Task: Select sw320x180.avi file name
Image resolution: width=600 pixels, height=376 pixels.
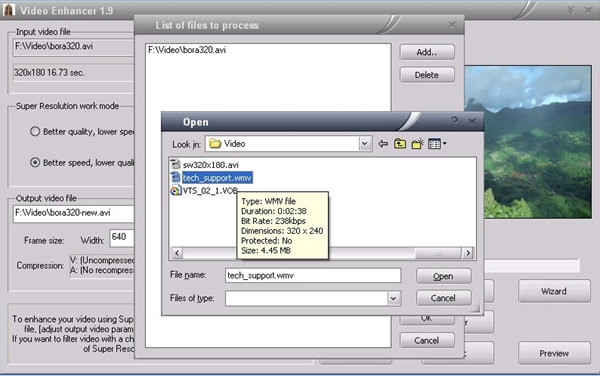Action: pos(210,165)
